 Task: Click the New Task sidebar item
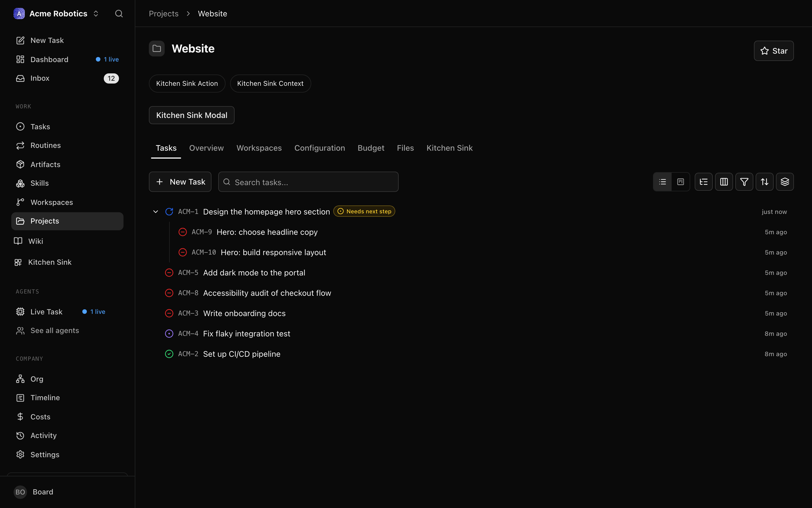67,40
